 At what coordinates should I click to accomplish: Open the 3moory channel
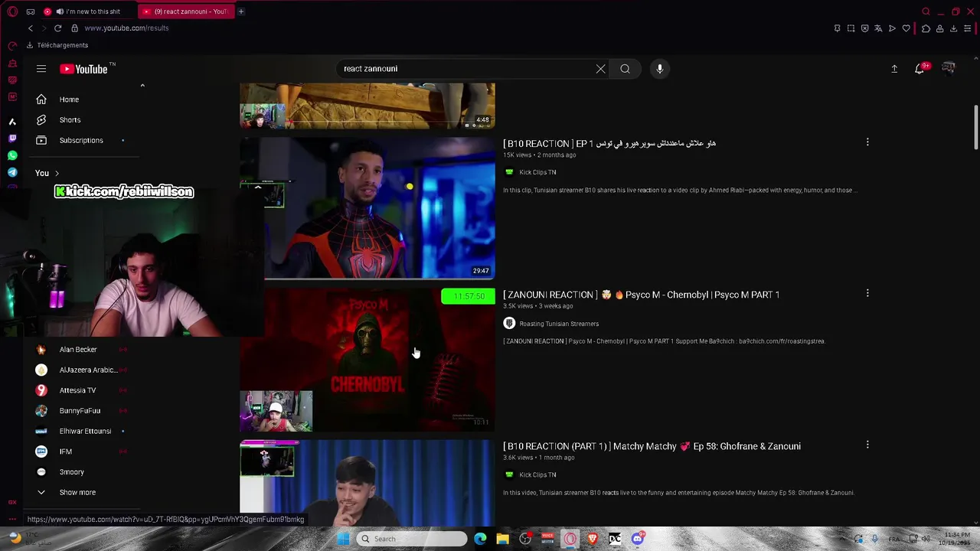(72, 472)
